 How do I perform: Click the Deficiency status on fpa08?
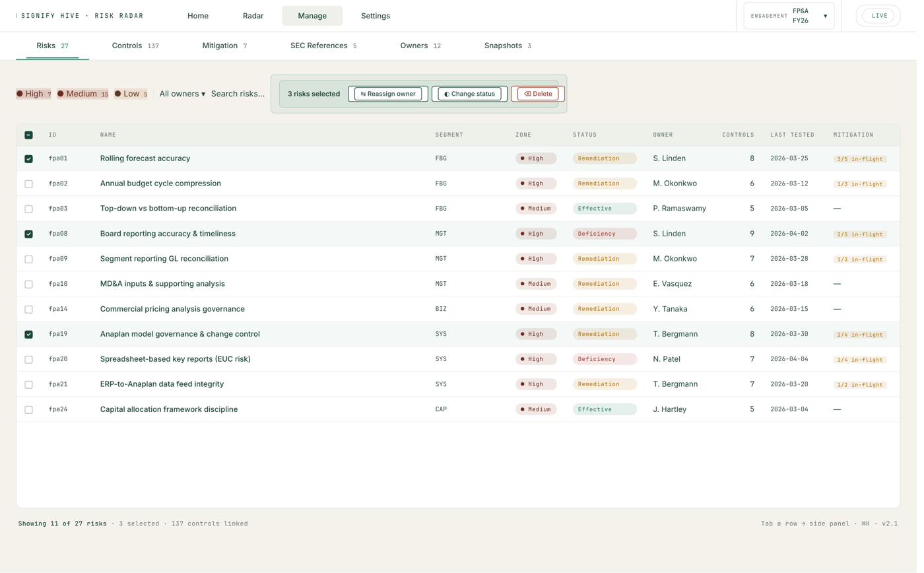click(x=609, y=234)
